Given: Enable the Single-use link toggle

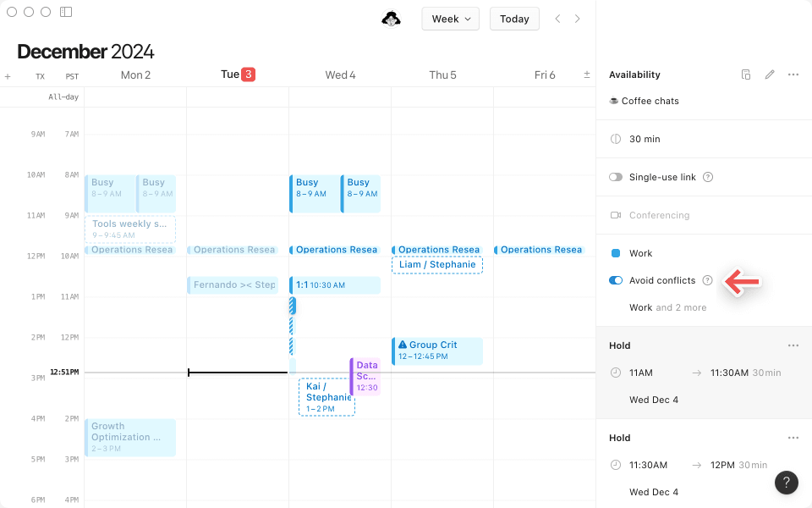Looking at the screenshot, I should pos(616,177).
